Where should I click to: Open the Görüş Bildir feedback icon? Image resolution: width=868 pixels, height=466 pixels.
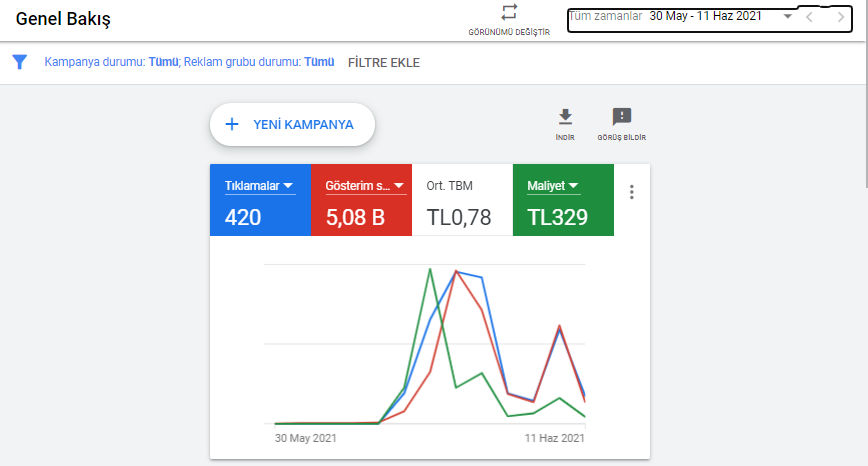pos(622,117)
